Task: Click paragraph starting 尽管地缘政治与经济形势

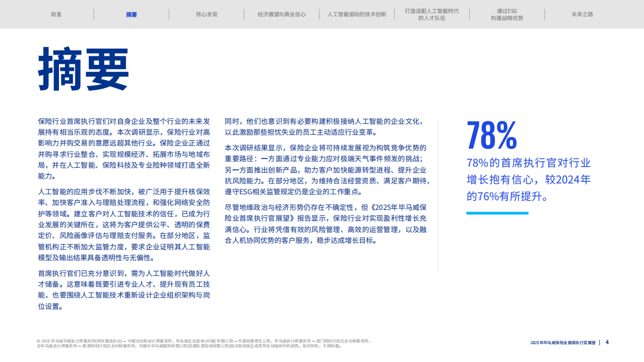Action: click(x=326, y=223)
